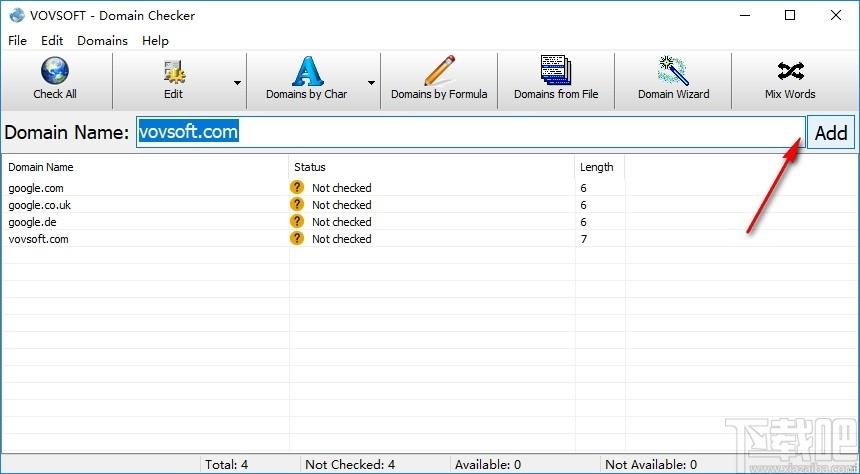This screenshot has width=860, height=474.
Task: Click the status icon for vovsoft.com row
Action: (x=297, y=239)
